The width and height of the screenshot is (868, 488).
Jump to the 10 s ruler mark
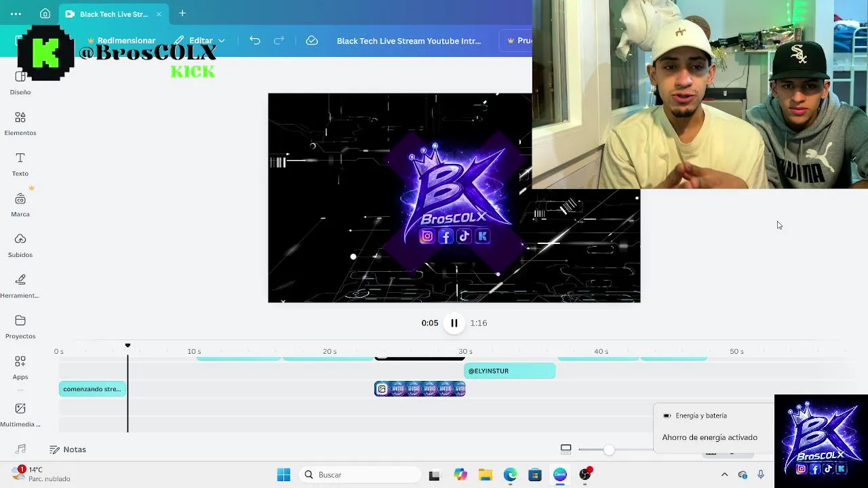(x=194, y=352)
